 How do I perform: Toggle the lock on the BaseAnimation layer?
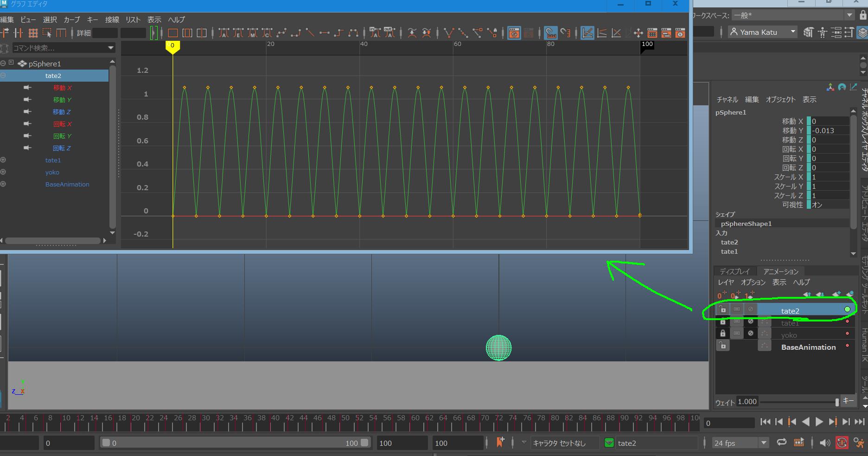click(722, 346)
